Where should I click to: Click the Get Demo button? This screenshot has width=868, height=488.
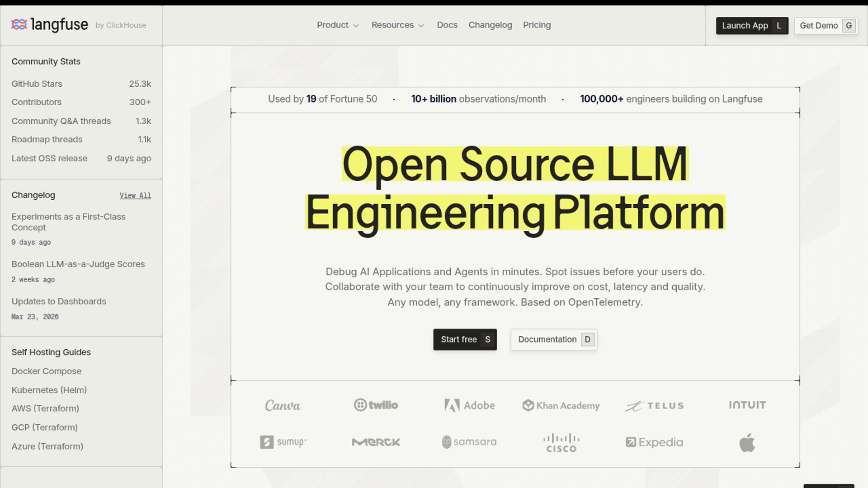(x=826, y=26)
